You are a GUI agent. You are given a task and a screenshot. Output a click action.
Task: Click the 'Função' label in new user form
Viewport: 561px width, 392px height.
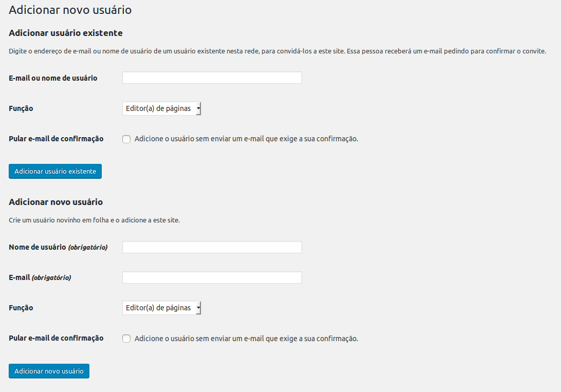(21, 308)
